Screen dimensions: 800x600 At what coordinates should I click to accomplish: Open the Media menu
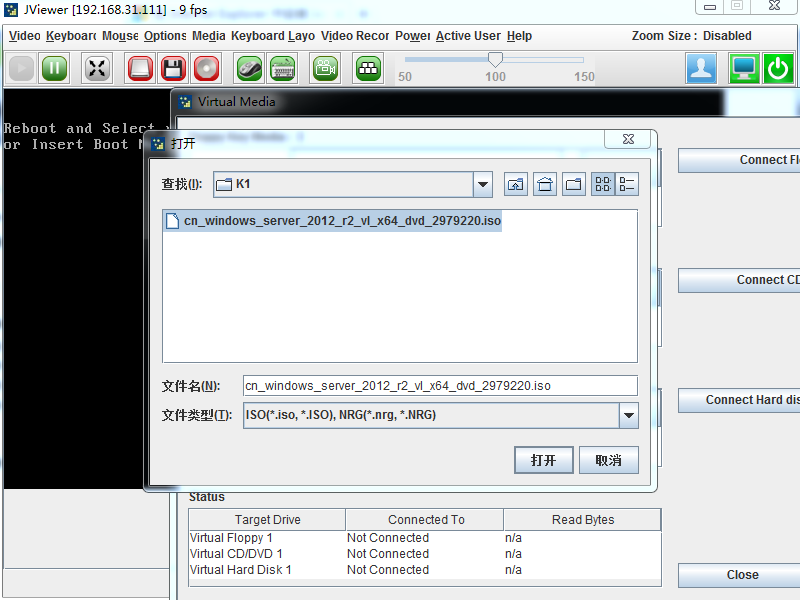click(x=208, y=36)
